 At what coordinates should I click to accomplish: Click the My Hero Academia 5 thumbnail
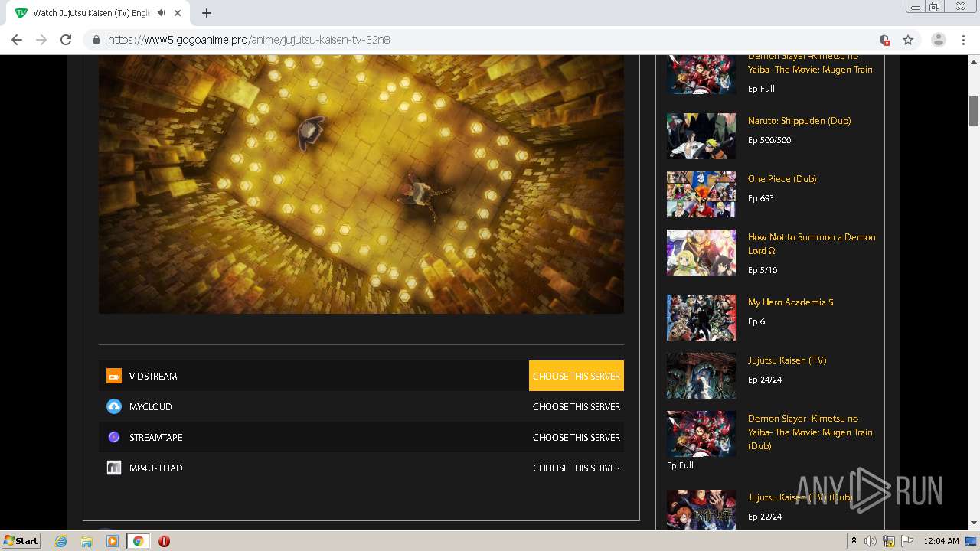701,318
